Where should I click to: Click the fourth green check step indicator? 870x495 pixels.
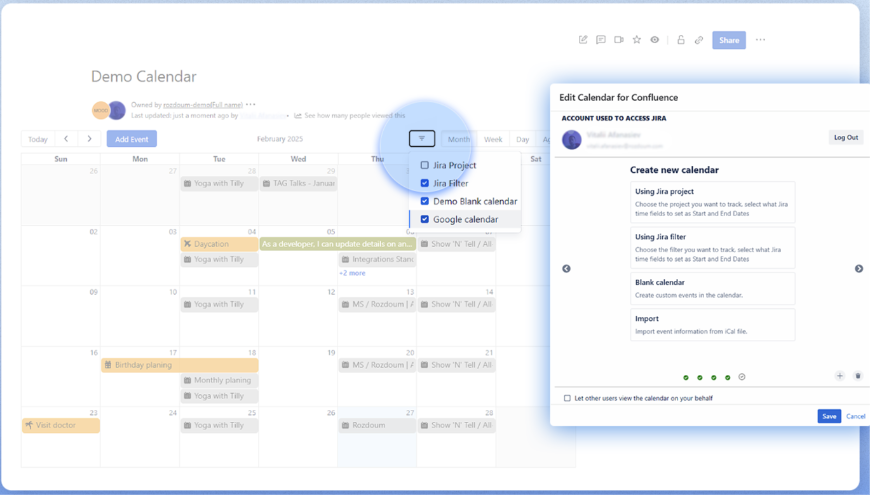pyautogui.click(x=727, y=377)
